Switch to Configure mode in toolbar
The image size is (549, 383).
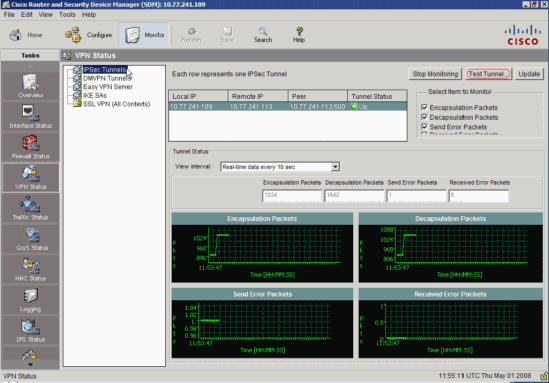pos(89,35)
